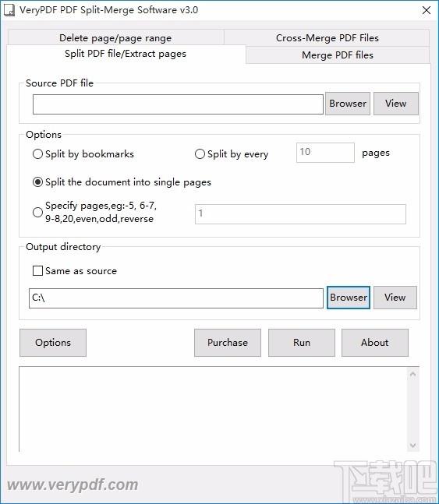439x504 pixels.
Task: Click the log output text area
Action: 213,409
